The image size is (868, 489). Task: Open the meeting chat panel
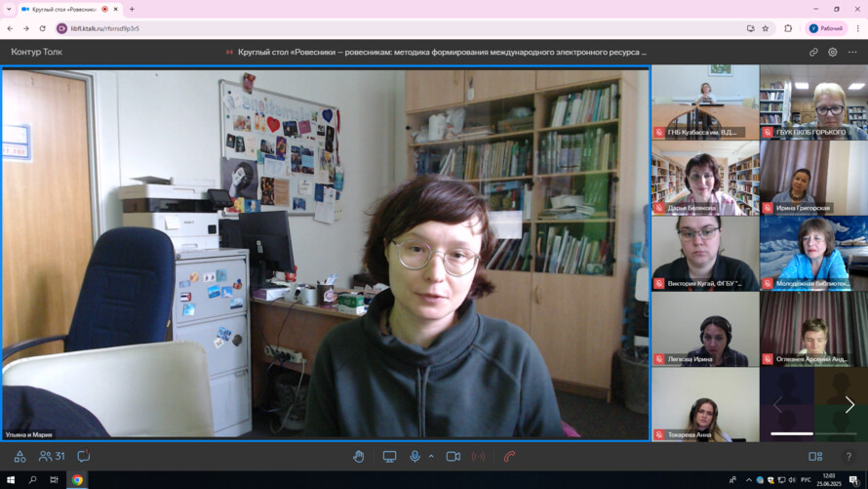point(84,456)
